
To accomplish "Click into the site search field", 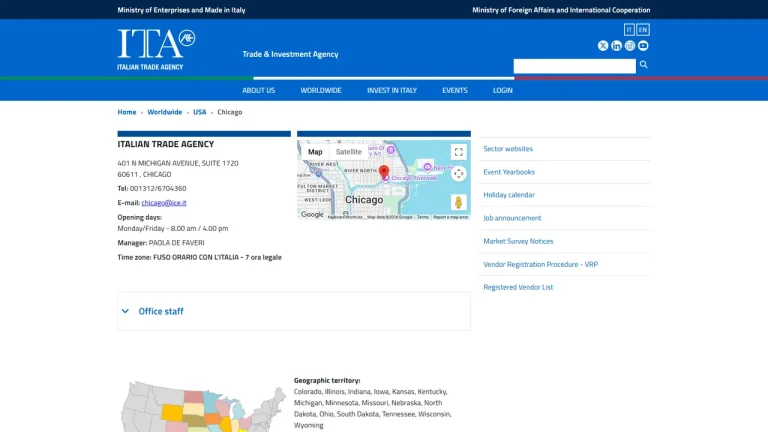I will 575,66.
